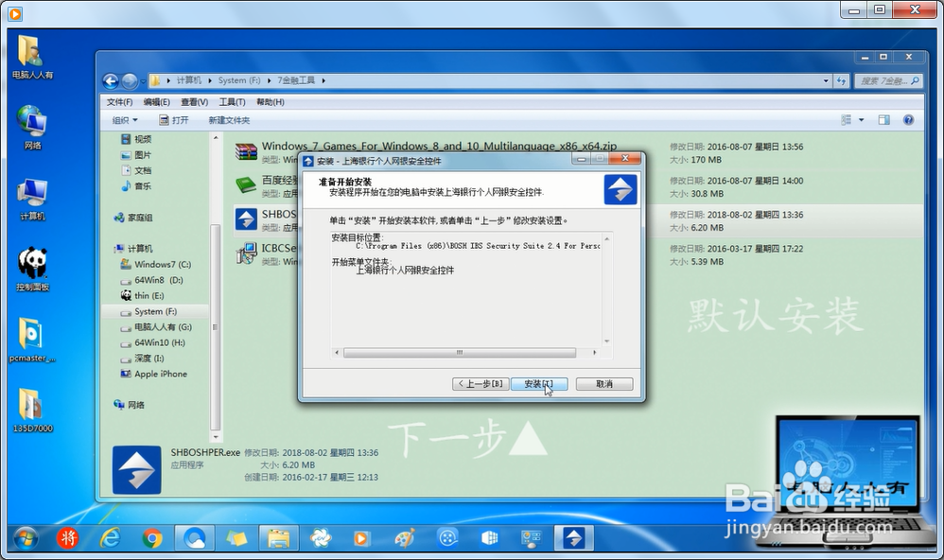Select 电脑人人有 (G:) drive

point(156,327)
